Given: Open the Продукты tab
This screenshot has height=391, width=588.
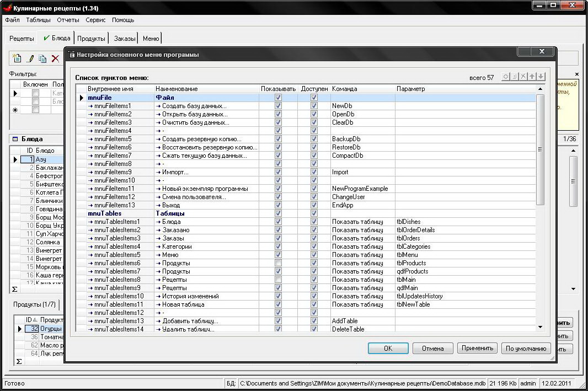Looking at the screenshot, I should (x=91, y=39).
